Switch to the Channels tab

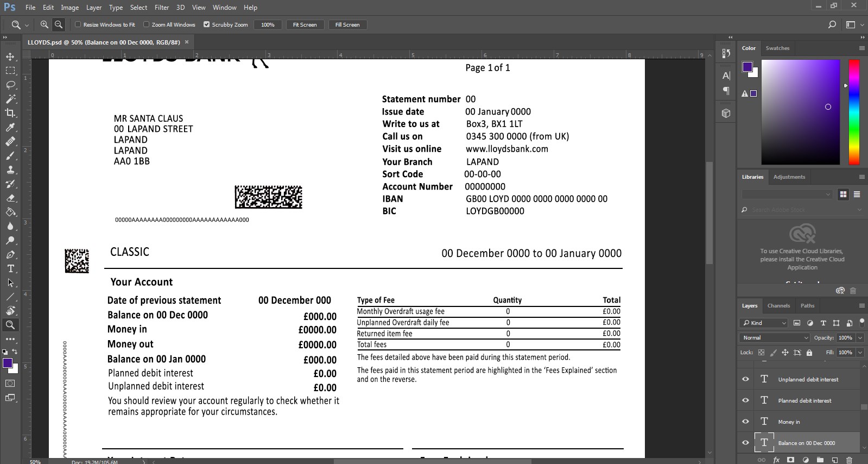click(778, 305)
